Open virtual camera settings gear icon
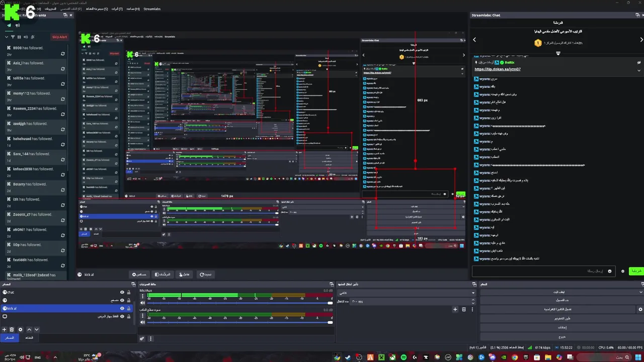644x362 pixels. coord(640,309)
